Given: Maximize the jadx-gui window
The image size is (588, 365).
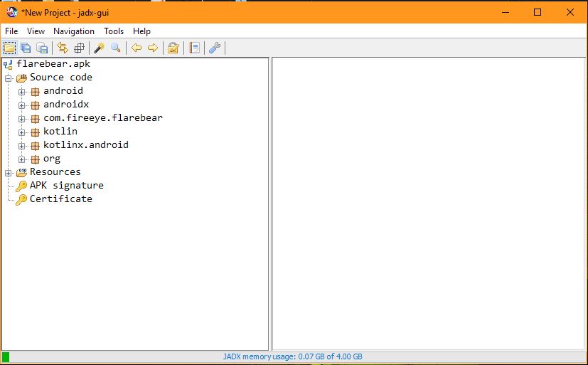Looking at the screenshot, I should click(x=538, y=12).
